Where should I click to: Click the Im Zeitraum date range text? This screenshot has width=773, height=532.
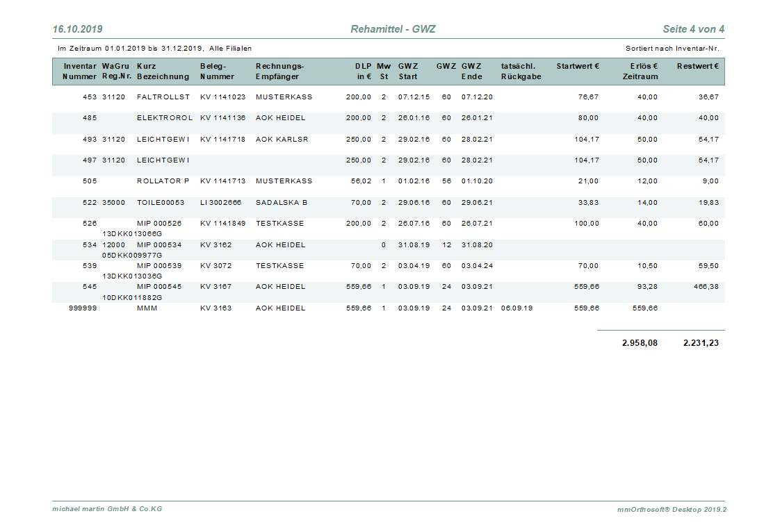click(154, 49)
